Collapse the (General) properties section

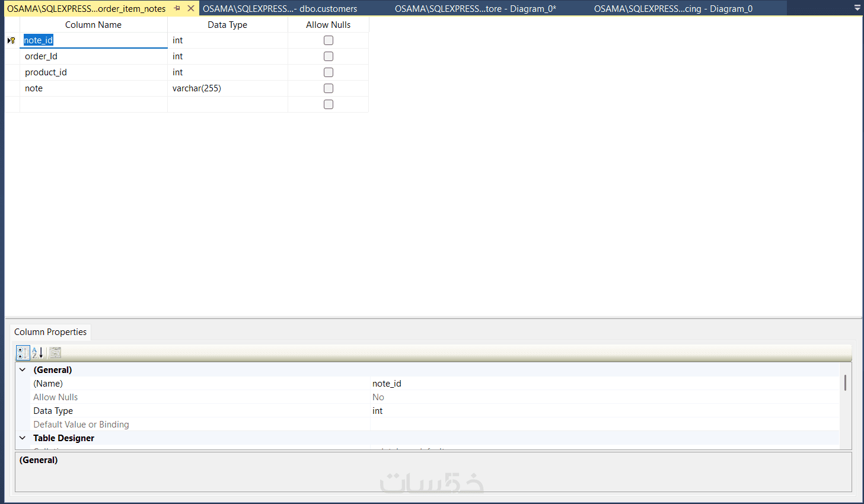tap(23, 370)
